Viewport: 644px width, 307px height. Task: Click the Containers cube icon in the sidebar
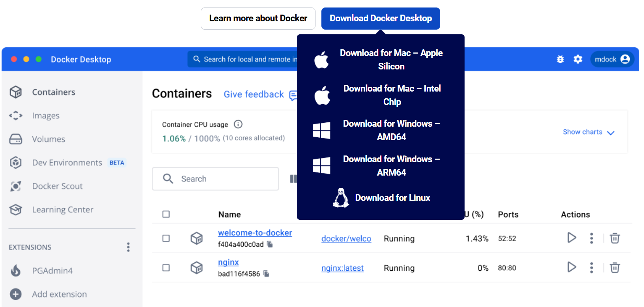coord(16,92)
